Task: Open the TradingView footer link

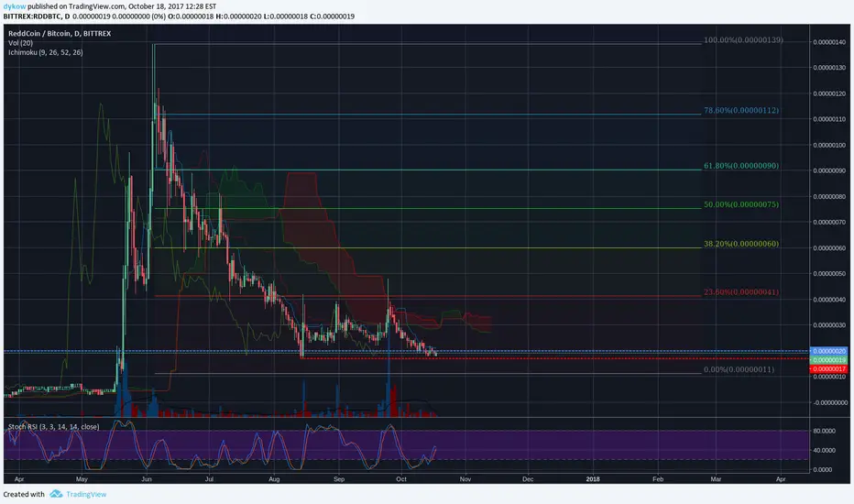Action: [86, 494]
